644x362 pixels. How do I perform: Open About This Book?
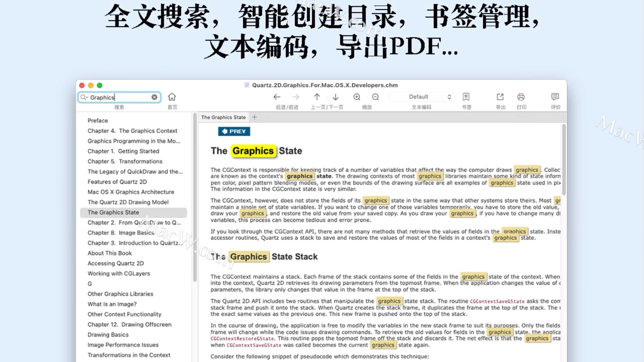tap(110, 253)
